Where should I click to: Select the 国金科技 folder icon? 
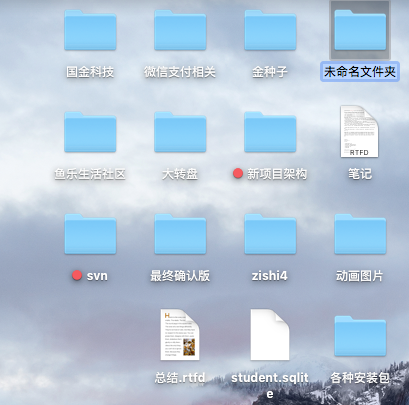click(90, 30)
